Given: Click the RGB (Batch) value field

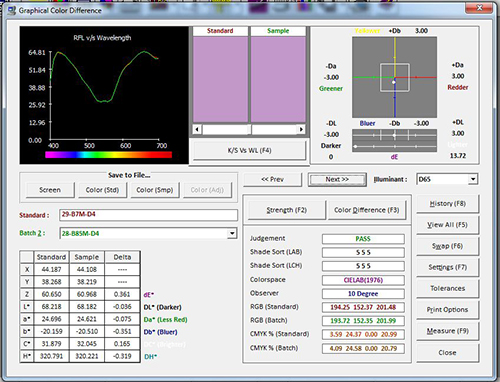Looking at the screenshot, I should click(363, 321).
